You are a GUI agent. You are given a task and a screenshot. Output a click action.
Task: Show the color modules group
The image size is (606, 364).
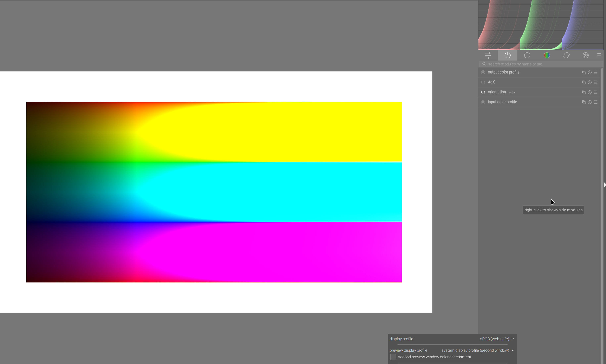(x=546, y=55)
